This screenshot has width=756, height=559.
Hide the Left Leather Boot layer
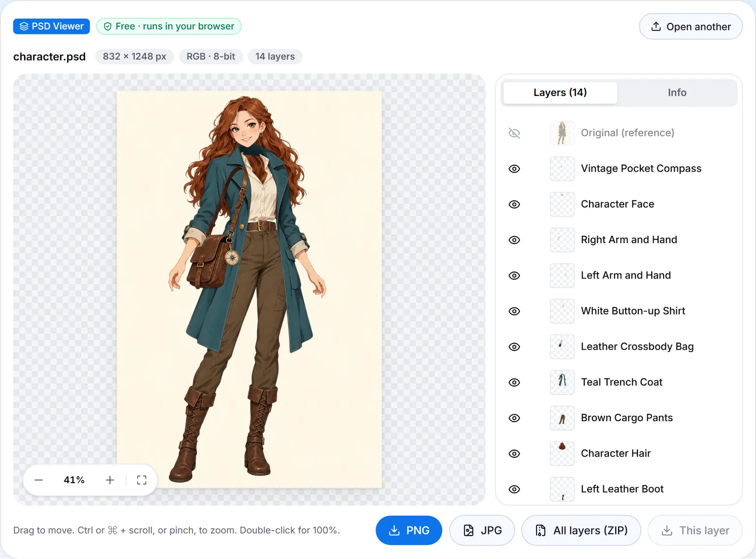(514, 489)
